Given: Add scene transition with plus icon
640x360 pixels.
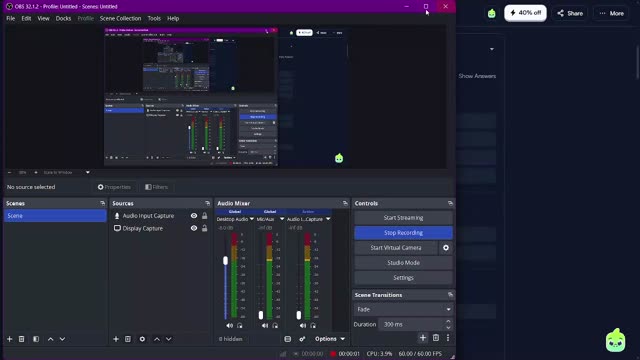Looking at the screenshot, I should (423, 338).
